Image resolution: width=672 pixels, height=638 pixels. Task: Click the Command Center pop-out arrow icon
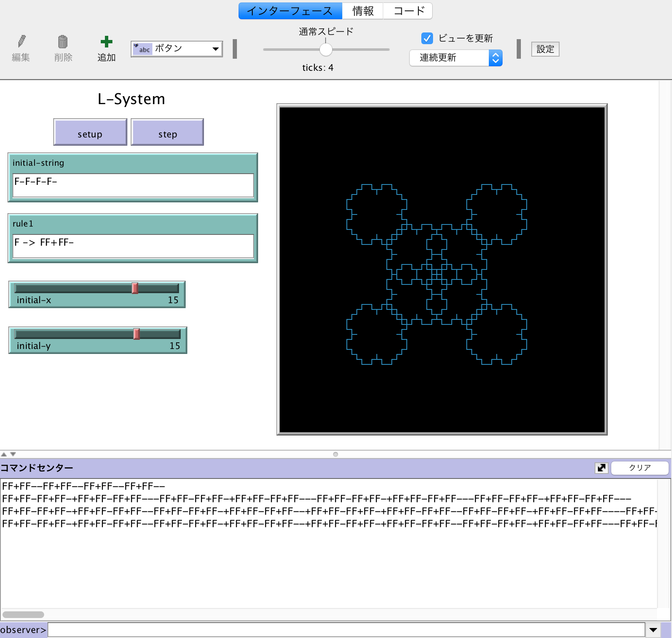coord(601,468)
